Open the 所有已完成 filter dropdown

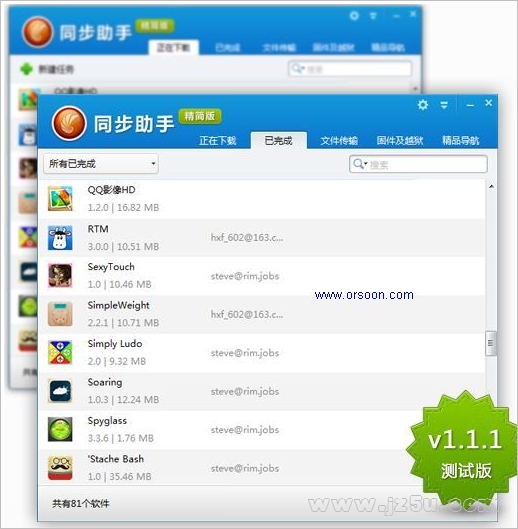coord(101,164)
